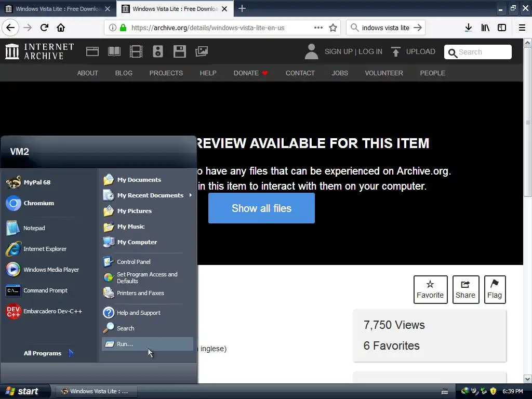Viewport: 532px width, 399px height.
Task: Open a new tab with the plus button
Action: tap(242, 8)
